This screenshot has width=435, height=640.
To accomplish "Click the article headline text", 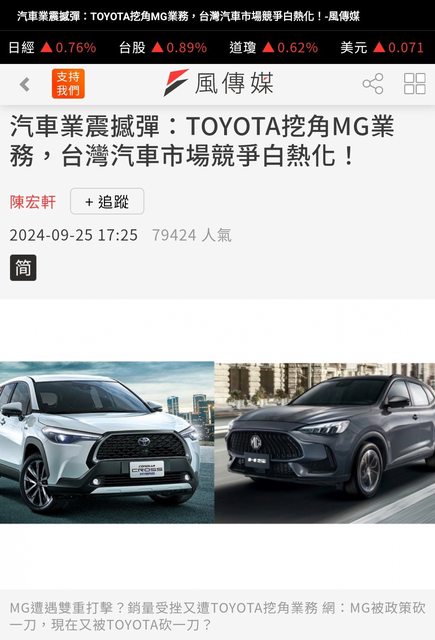I will (202, 141).
